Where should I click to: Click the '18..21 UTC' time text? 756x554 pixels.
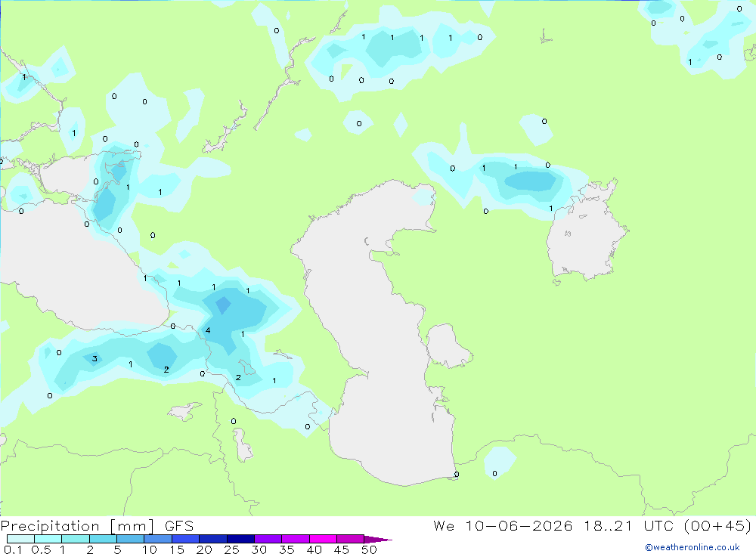coord(629,525)
